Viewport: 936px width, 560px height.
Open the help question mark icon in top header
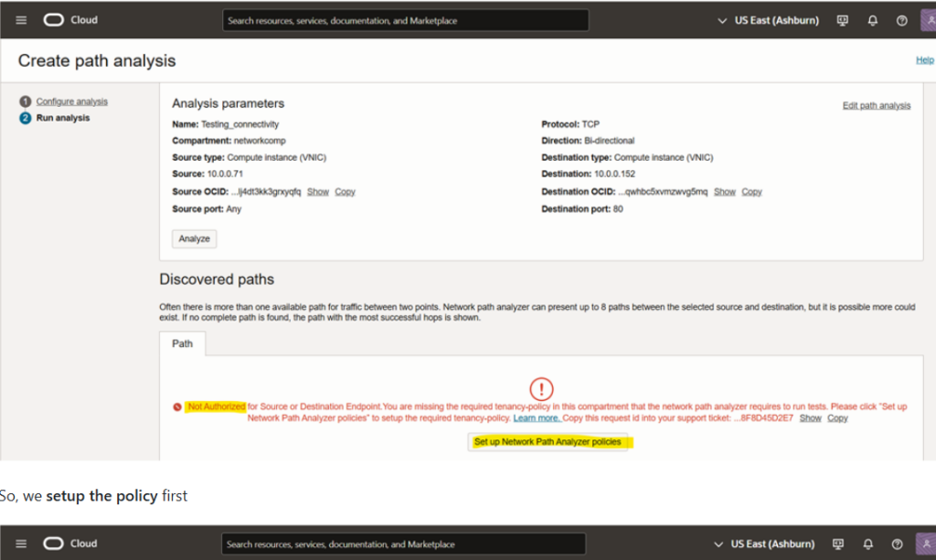[x=901, y=20]
